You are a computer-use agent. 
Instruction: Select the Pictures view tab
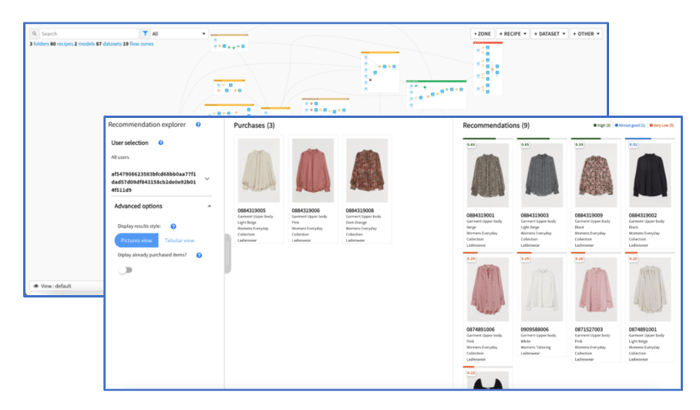[136, 240]
